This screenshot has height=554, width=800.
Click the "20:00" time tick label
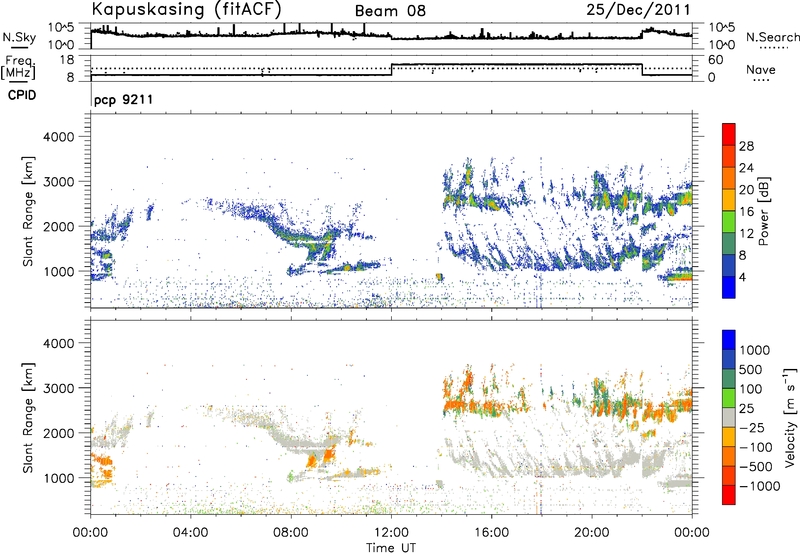pos(592,533)
